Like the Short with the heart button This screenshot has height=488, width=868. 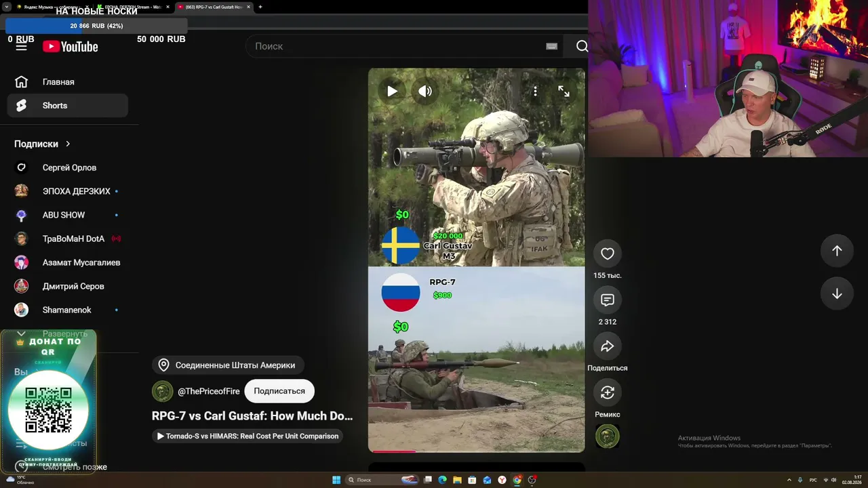[608, 253]
